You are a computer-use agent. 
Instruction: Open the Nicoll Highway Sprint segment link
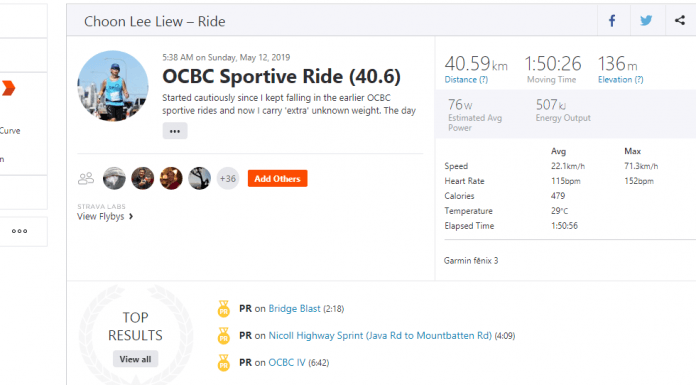pyautogui.click(x=380, y=336)
